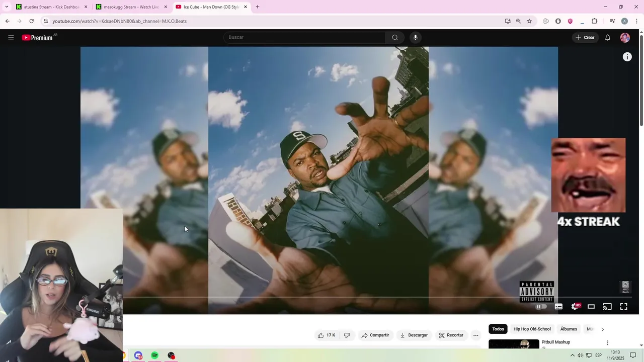Toggle subtitles in the video player
Image resolution: width=644 pixels, height=362 pixels.
coord(558,307)
